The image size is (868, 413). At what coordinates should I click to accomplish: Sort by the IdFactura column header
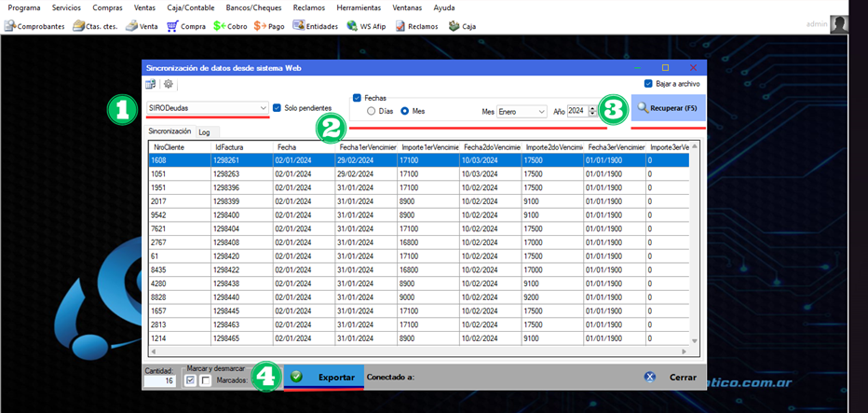click(242, 147)
